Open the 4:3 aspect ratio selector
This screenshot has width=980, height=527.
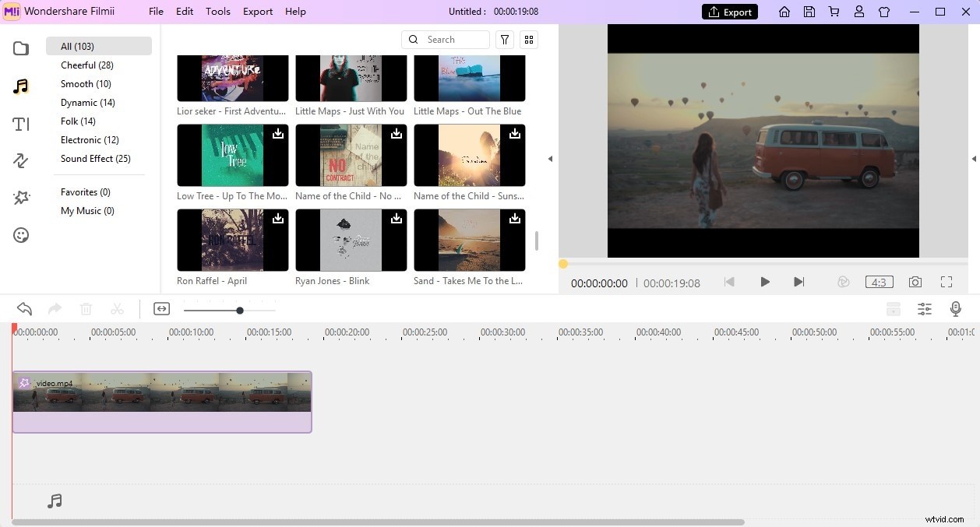pos(879,282)
